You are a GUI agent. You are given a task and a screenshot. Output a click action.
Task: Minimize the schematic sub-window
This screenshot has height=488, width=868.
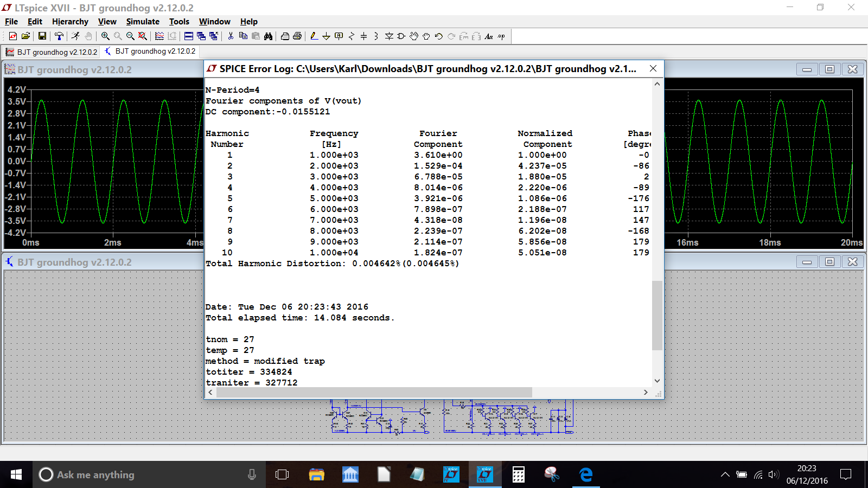(807, 262)
